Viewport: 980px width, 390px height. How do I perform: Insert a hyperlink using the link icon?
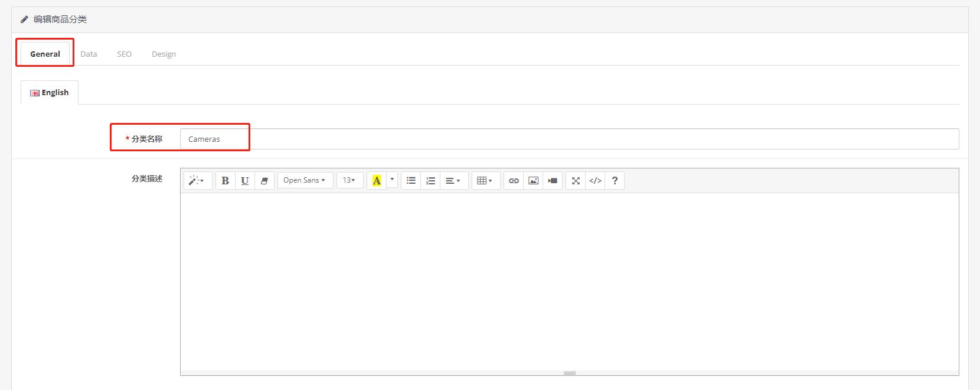pyautogui.click(x=514, y=181)
